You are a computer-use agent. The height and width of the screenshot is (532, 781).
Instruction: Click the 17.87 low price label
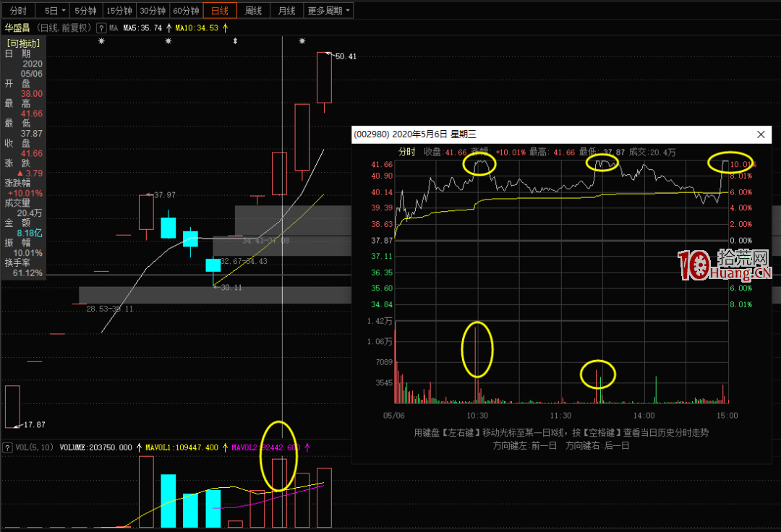pos(35,424)
